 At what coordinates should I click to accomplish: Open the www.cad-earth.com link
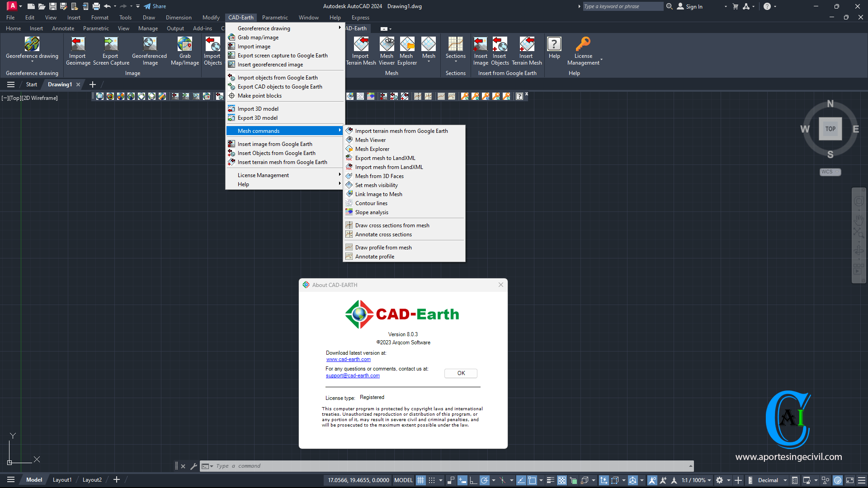[348, 359]
